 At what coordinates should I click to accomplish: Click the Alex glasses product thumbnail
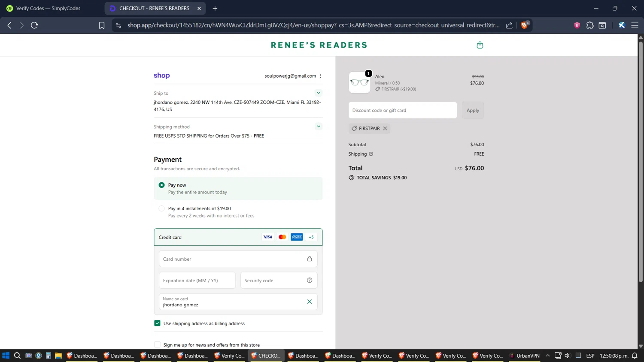pyautogui.click(x=359, y=82)
